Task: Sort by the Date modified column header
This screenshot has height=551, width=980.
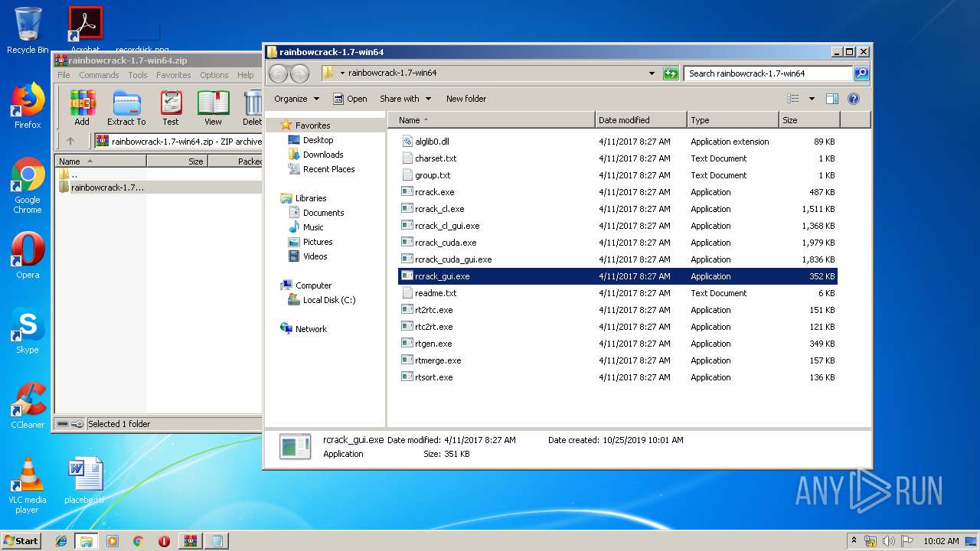Action: (x=641, y=120)
